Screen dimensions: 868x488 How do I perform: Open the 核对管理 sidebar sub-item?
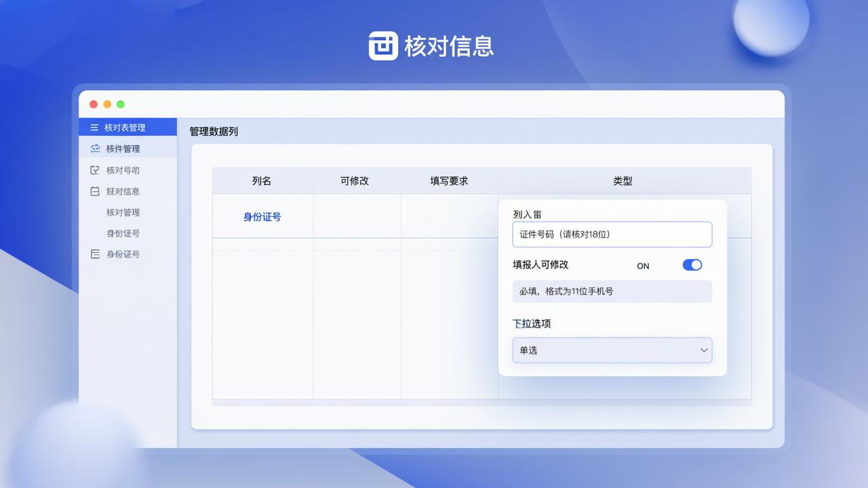[123, 212]
